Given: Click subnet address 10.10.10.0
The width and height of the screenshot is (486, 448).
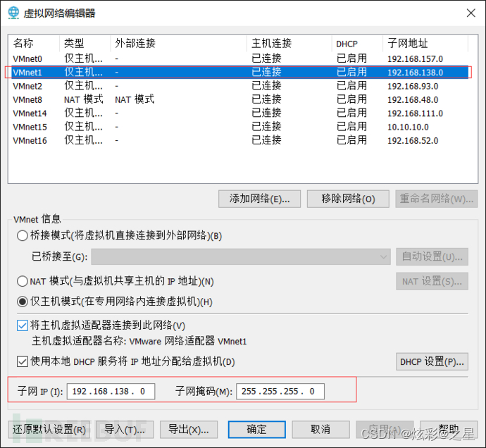Looking at the screenshot, I should pyautogui.click(x=408, y=127).
